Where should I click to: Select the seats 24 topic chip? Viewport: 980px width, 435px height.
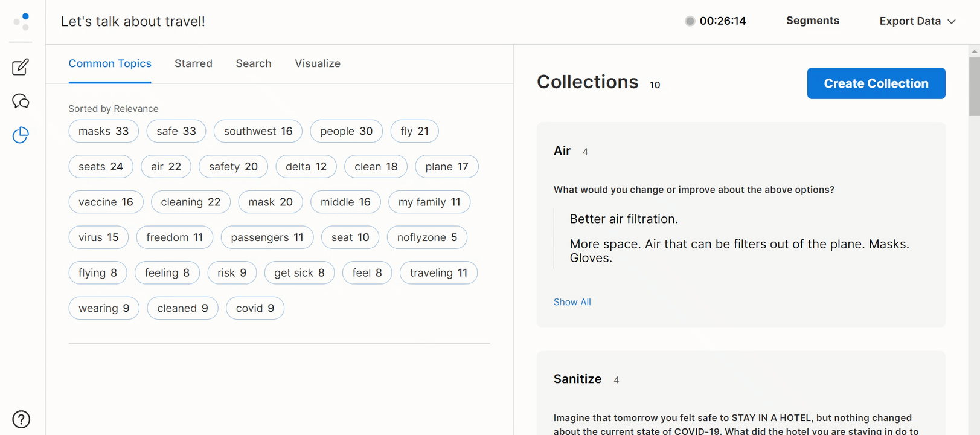click(101, 167)
